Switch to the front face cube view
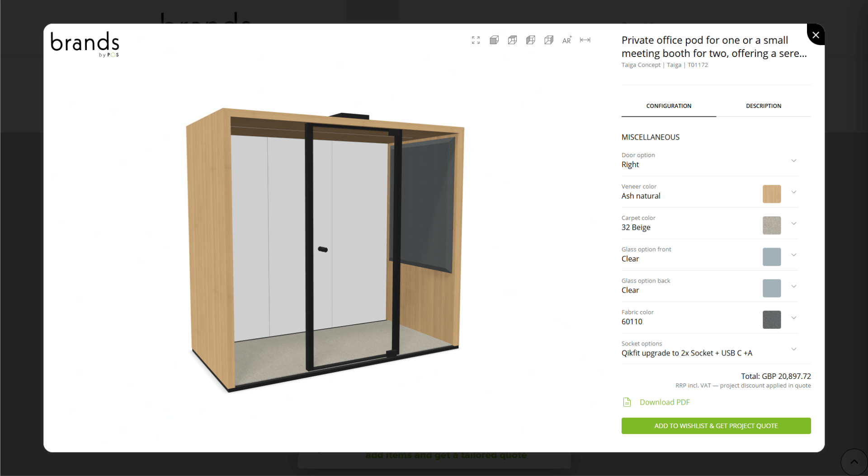868x476 pixels. coord(494,40)
